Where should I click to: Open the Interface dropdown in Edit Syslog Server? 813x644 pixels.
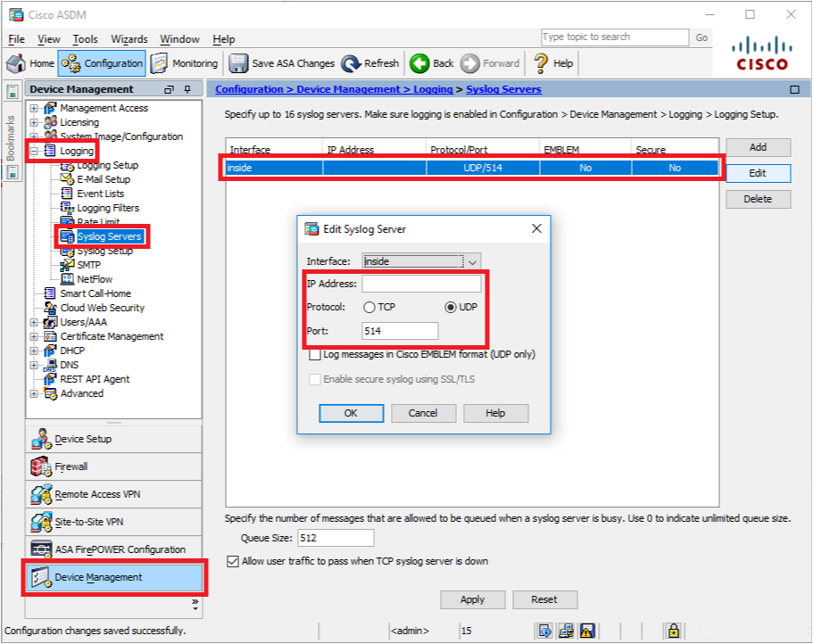[x=472, y=261]
